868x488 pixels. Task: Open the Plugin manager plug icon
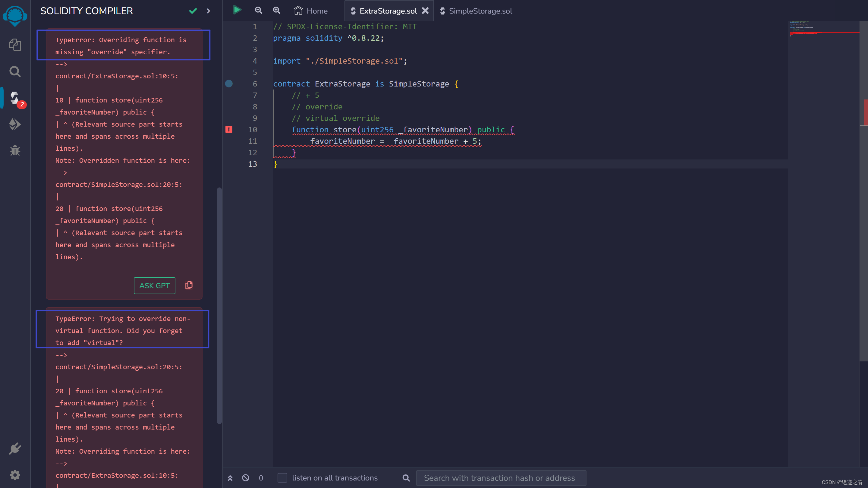15,449
